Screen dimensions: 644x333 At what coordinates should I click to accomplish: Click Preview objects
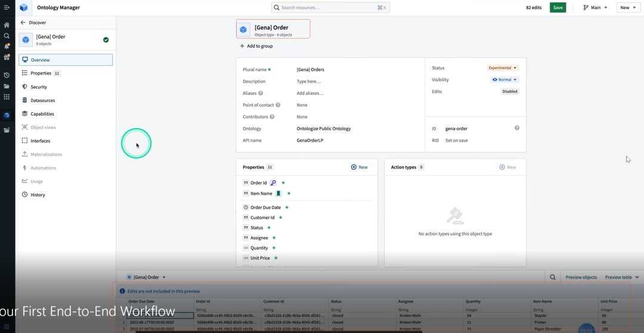coord(581,277)
